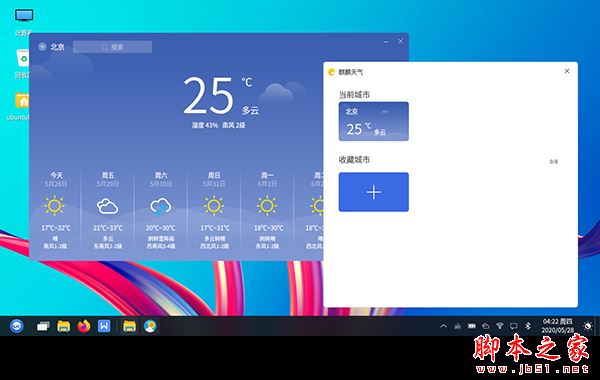This screenshot has height=380, width=600.
Task: Close the 麒麟天气 city panel
Action: tap(567, 71)
